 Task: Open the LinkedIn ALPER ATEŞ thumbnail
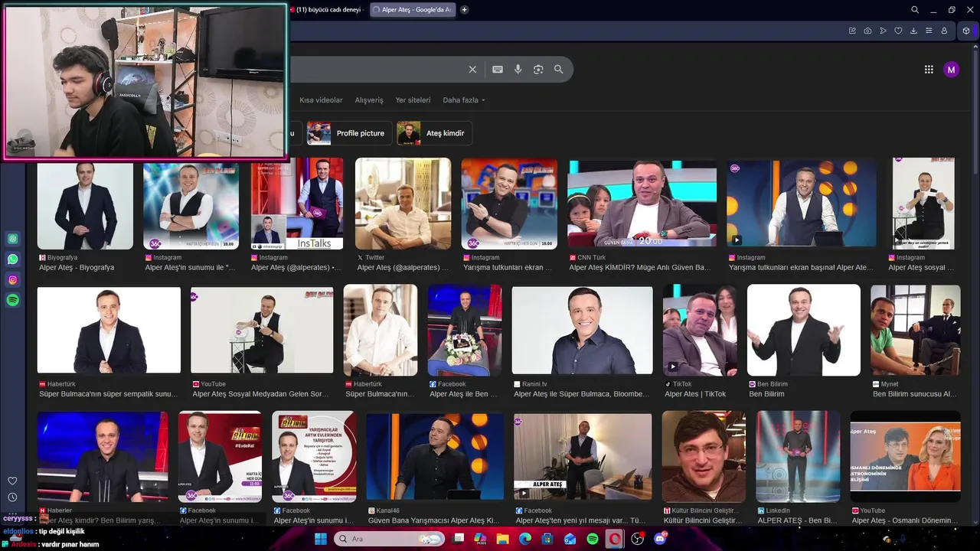pos(799,457)
